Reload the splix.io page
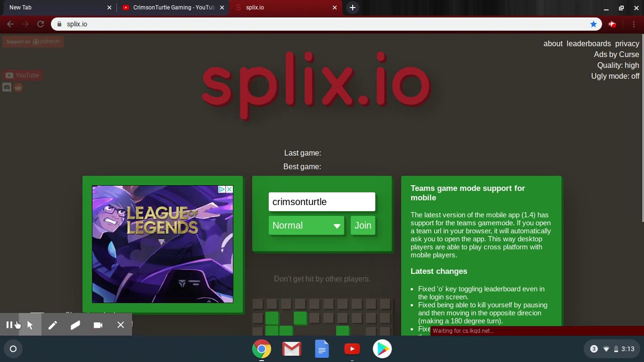This screenshot has height=362, width=644. coord(41,24)
